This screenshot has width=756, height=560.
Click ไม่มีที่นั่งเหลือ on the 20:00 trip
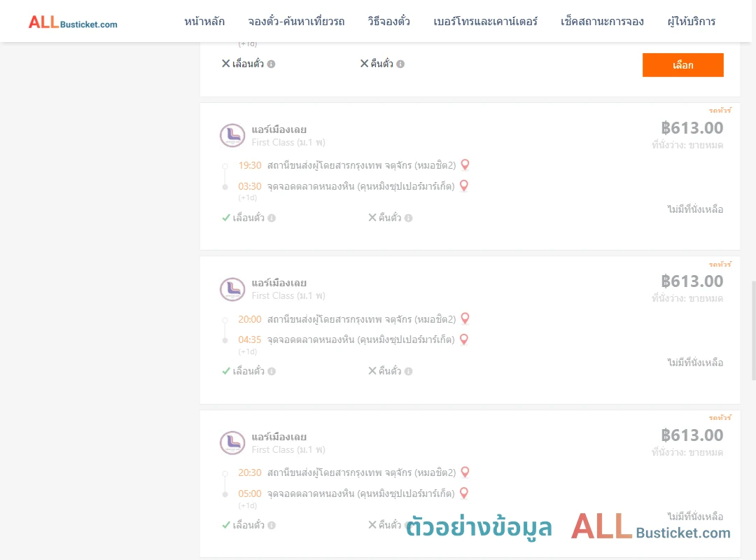pos(695,363)
